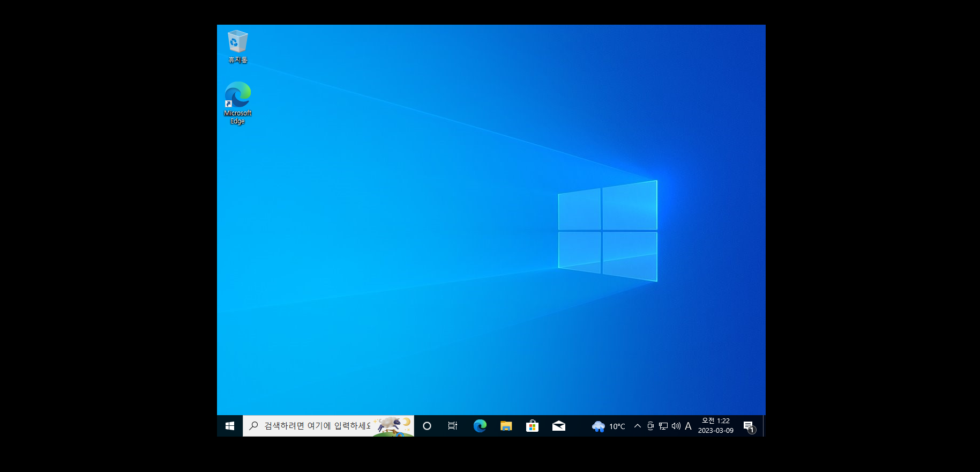This screenshot has width=980, height=472.
Task: Toggle the IME input mode indicator A
Action: tap(689, 426)
